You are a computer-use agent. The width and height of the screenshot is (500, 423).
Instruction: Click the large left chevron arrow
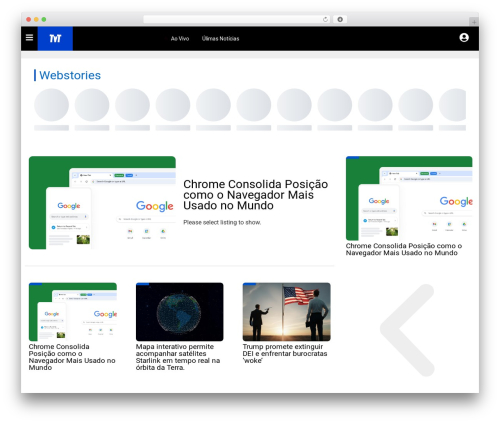click(407, 330)
